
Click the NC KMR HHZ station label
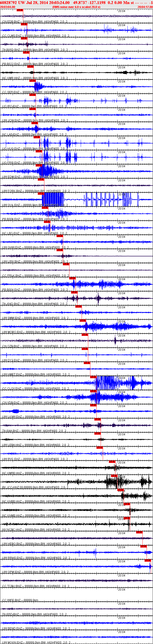coord(35,78)
